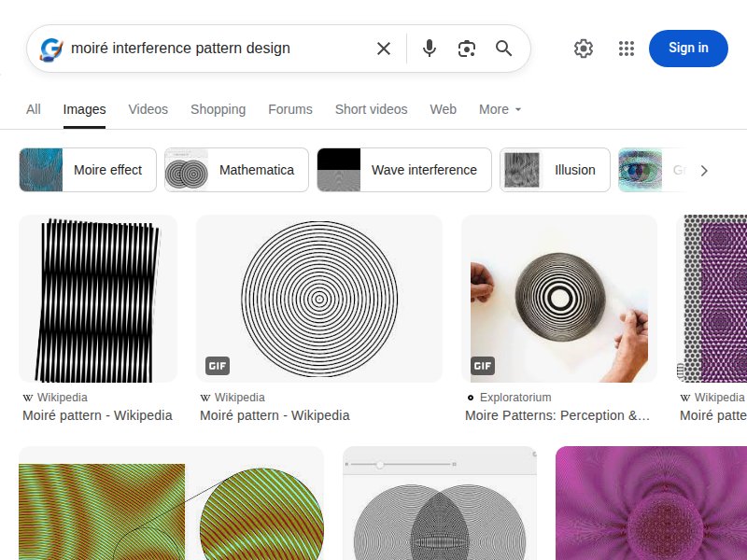The image size is (747, 560).
Task: Toggle the Mathematica filter chip
Action: pyautogui.click(x=235, y=170)
